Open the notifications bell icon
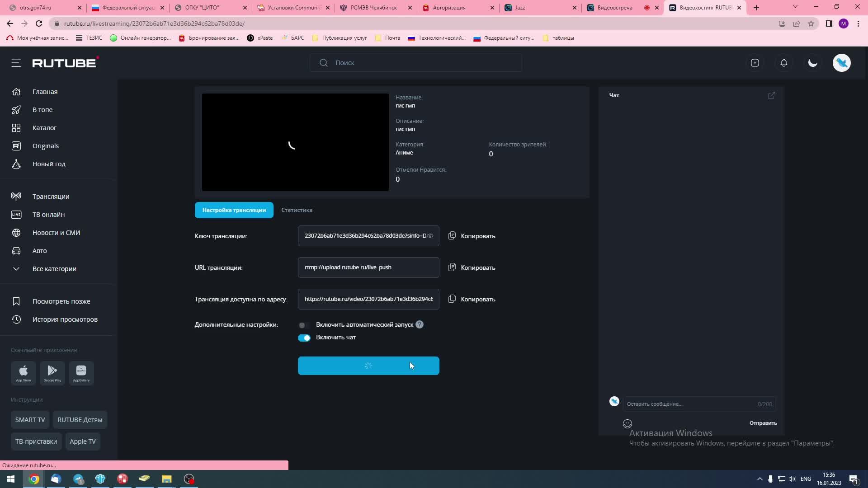The height and width of the screenshot is (488, 868). click(784, 63)
